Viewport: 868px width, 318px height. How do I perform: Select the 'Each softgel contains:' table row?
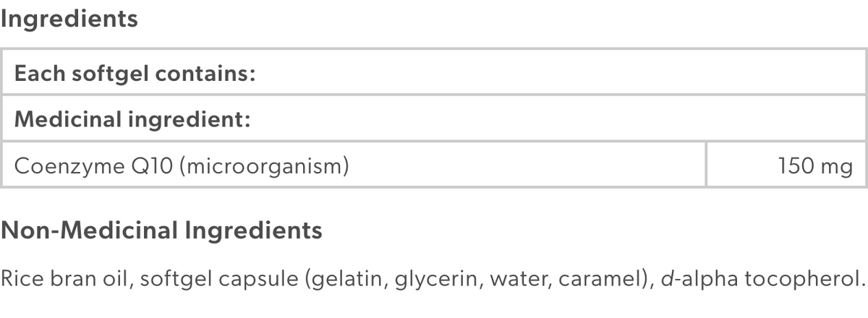pyautogui.click(x=434, y=72)
